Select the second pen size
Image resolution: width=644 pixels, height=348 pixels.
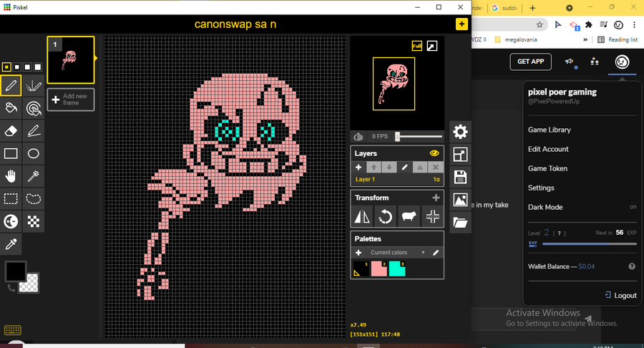click(x=17, y=67)
